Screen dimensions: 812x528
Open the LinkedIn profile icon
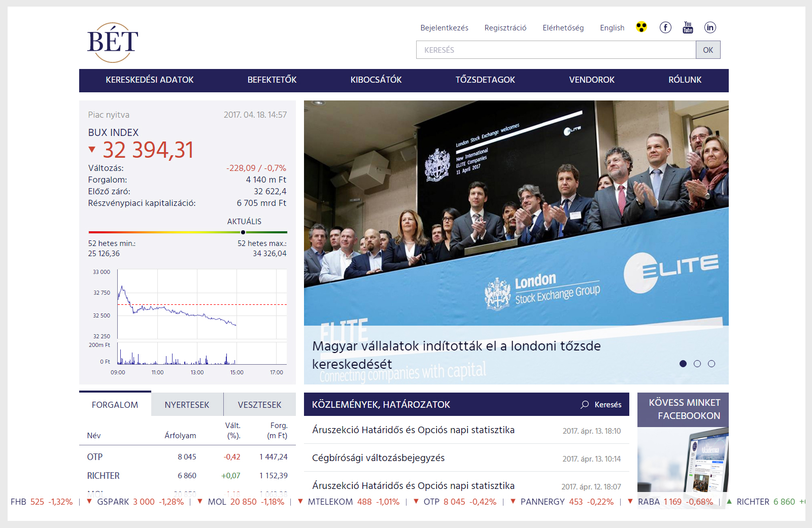point(710,27)
